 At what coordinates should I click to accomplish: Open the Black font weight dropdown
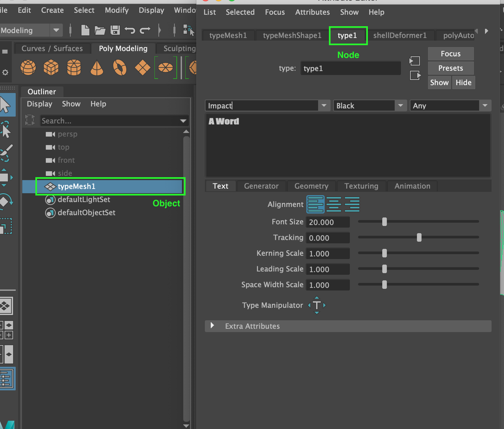click(x=401, y=105)
